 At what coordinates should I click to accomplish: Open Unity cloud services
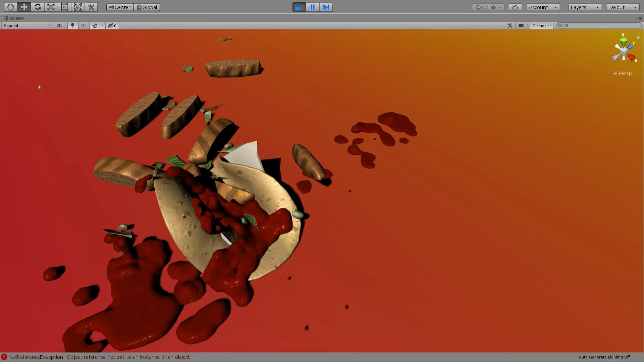click(x=515, y=7)
